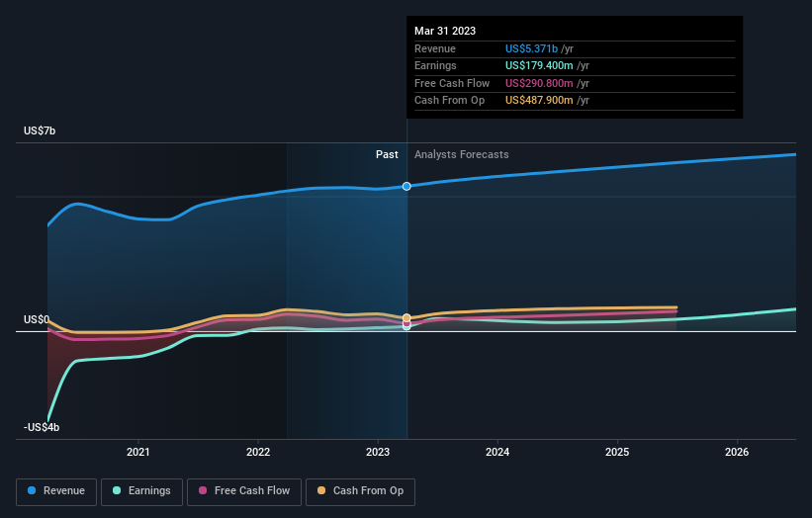Toggle the Cash From Op legend button
The width and height of the screenshot is (812, 518).
[x=360, y=491]
